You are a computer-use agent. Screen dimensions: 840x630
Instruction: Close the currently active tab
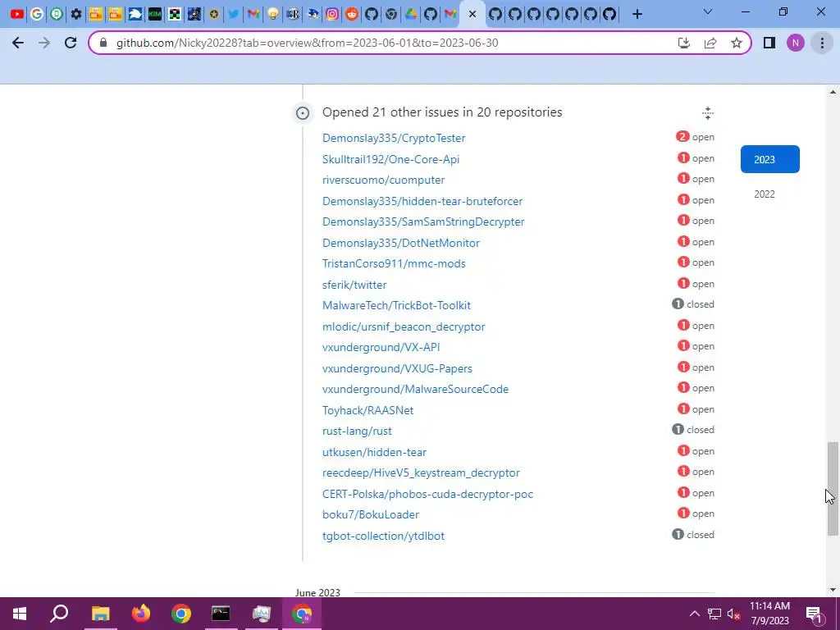pyautogui.click(x=472, y=14)
